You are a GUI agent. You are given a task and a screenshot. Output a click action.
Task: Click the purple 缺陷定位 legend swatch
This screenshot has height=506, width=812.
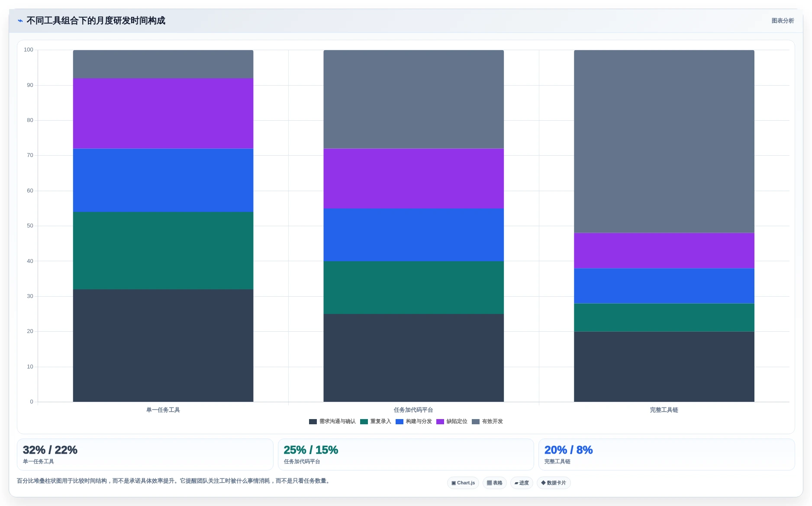coord(440,422)
